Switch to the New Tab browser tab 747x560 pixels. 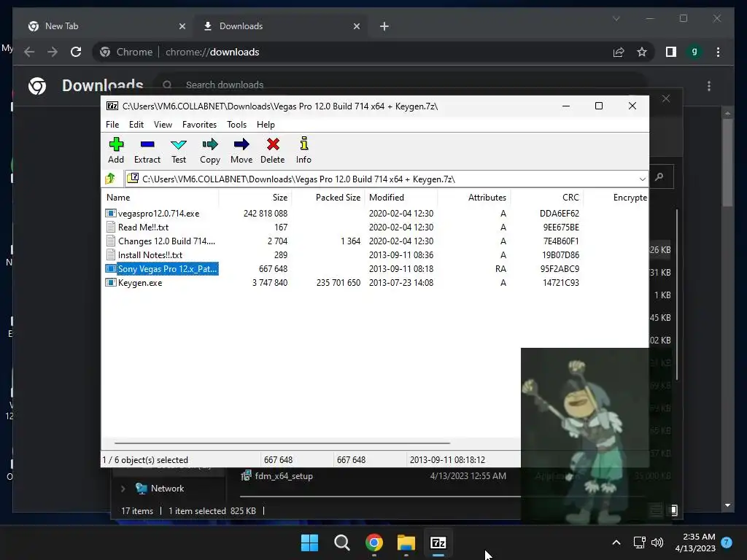pyautogui.click(x=105, y=26)
